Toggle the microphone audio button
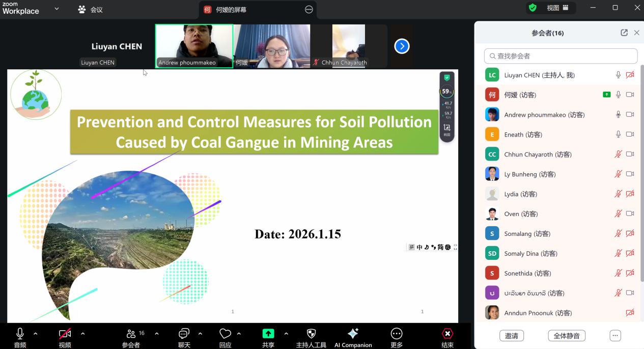 [x=20, y=334]
